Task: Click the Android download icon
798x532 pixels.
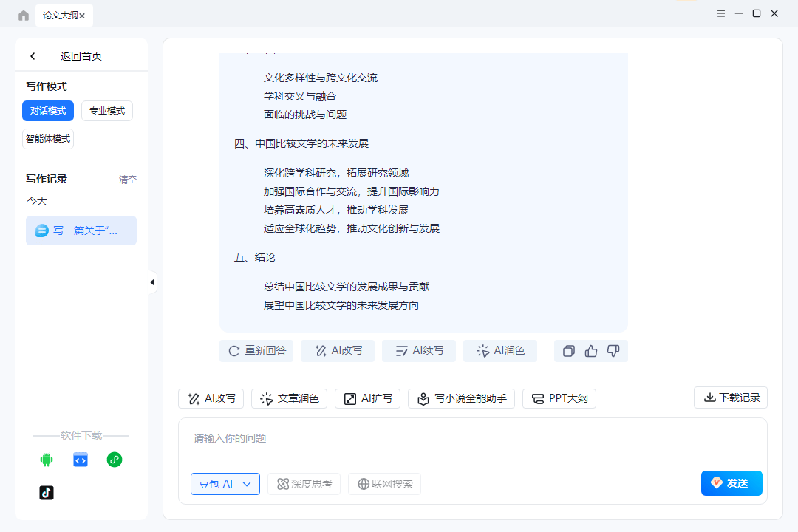Action: [47, 460]
